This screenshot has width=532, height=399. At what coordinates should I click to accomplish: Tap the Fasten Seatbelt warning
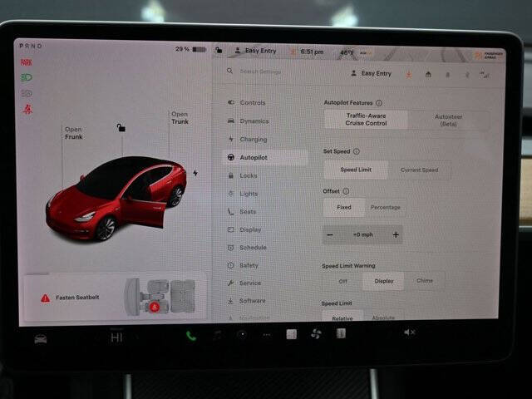click(70, 298)
